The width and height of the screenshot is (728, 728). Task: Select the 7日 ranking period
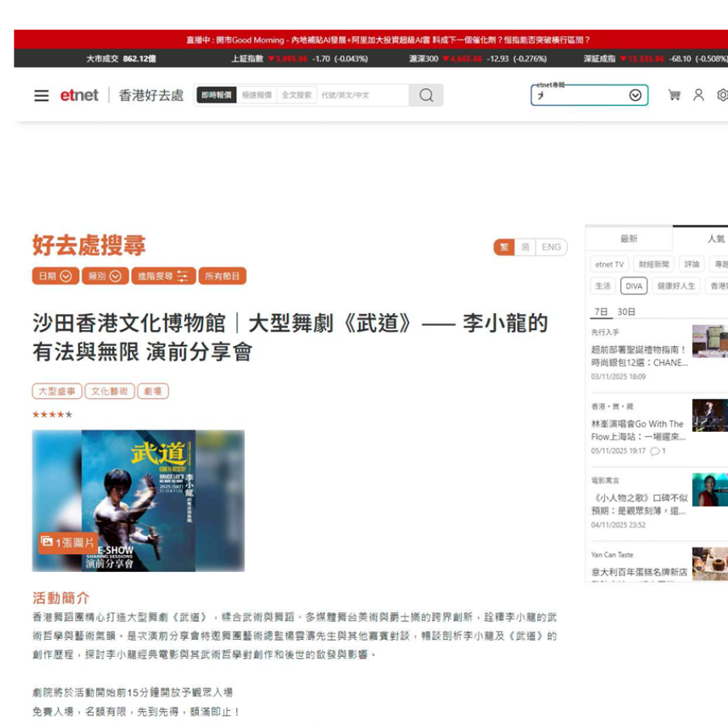click(601, 311)
